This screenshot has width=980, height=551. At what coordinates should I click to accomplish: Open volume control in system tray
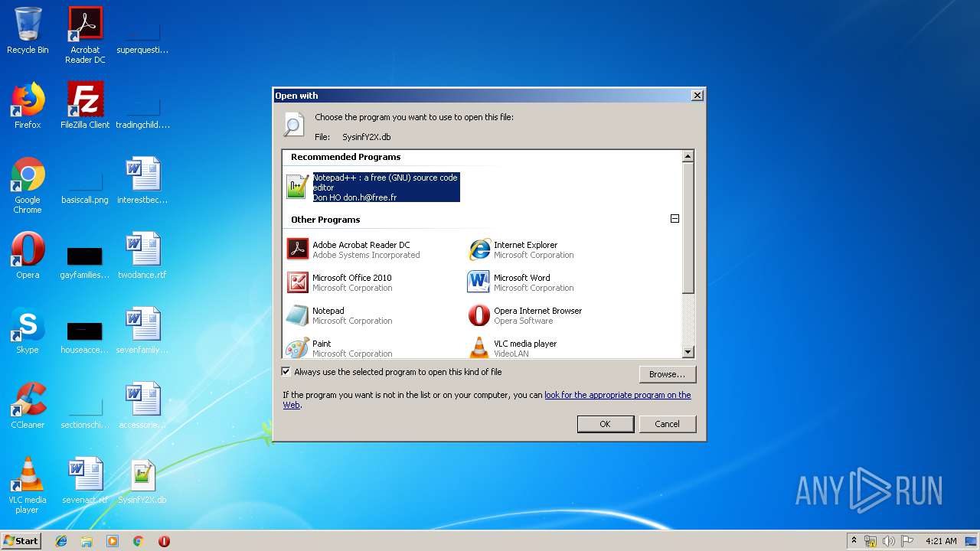pyautogui.click(x=889, y=541)
